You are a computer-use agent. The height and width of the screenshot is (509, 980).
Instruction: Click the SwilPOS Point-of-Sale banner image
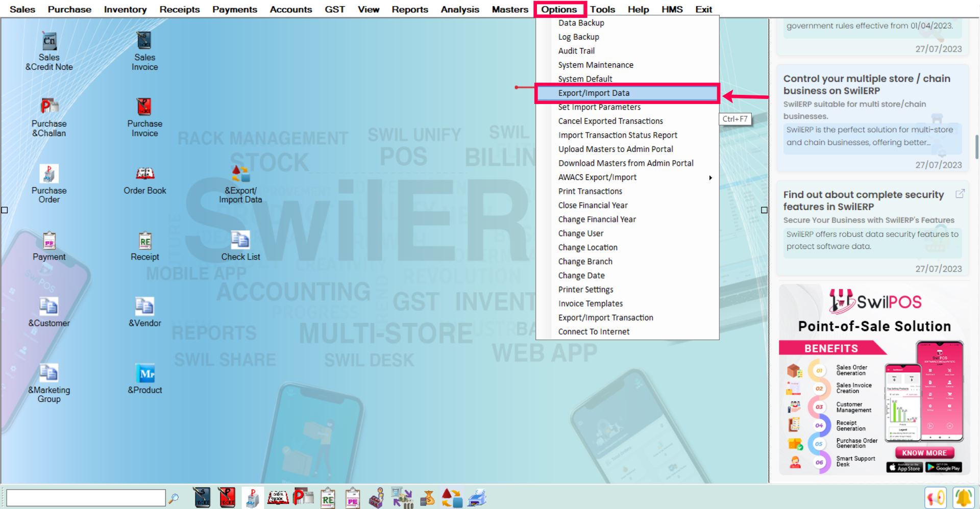[873, 379]
